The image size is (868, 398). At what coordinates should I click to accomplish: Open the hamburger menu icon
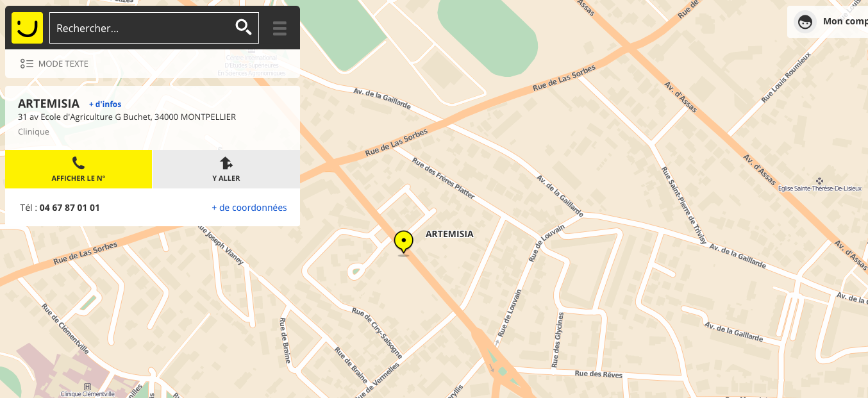280,28
